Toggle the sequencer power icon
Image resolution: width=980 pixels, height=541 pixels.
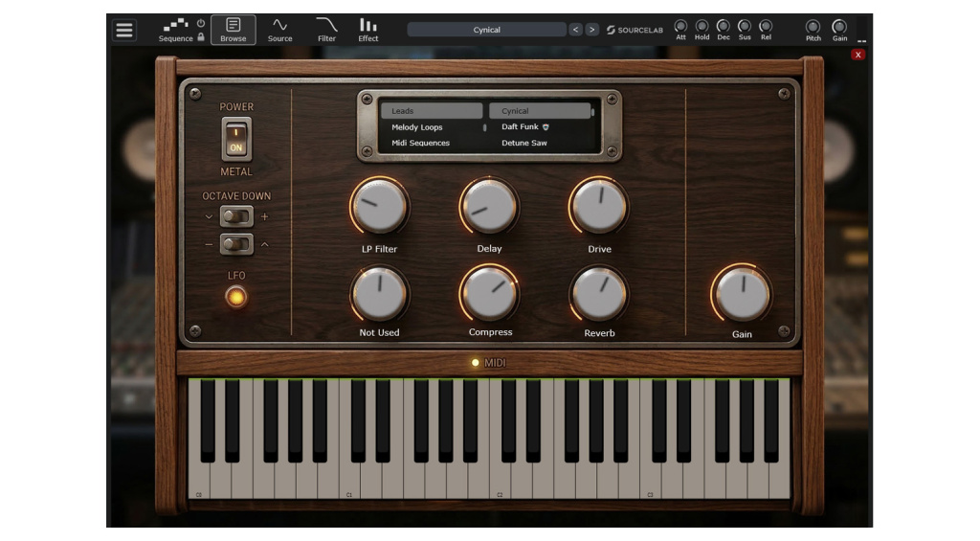click(x=201, y=23)
